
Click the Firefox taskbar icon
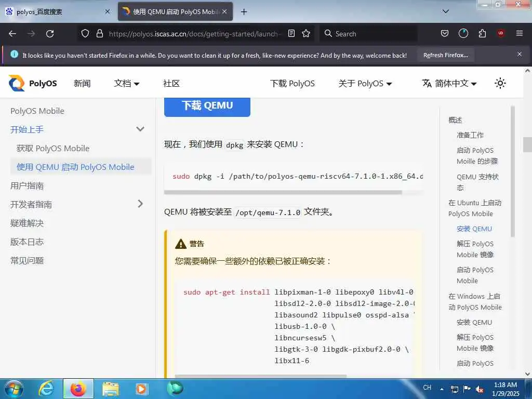[x=78, y=389]
